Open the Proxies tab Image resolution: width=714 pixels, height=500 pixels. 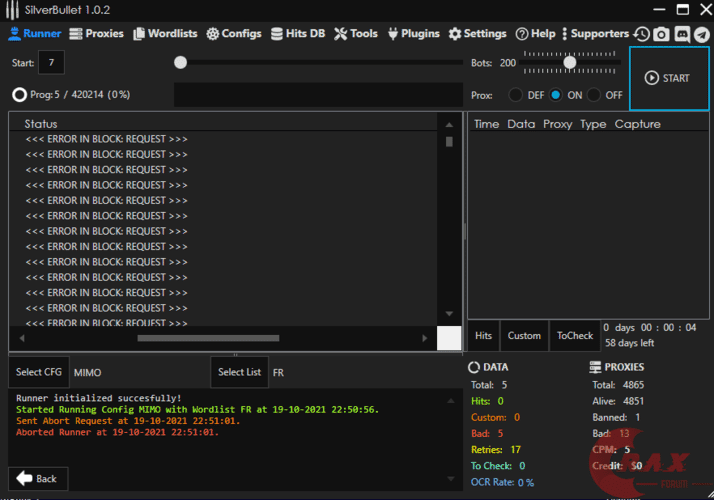coord(97,34)
